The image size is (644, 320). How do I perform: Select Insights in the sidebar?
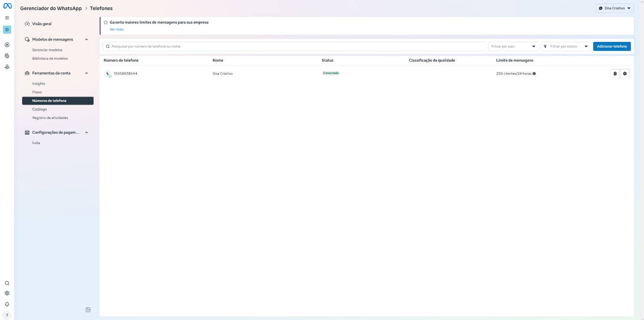point(39,84)
